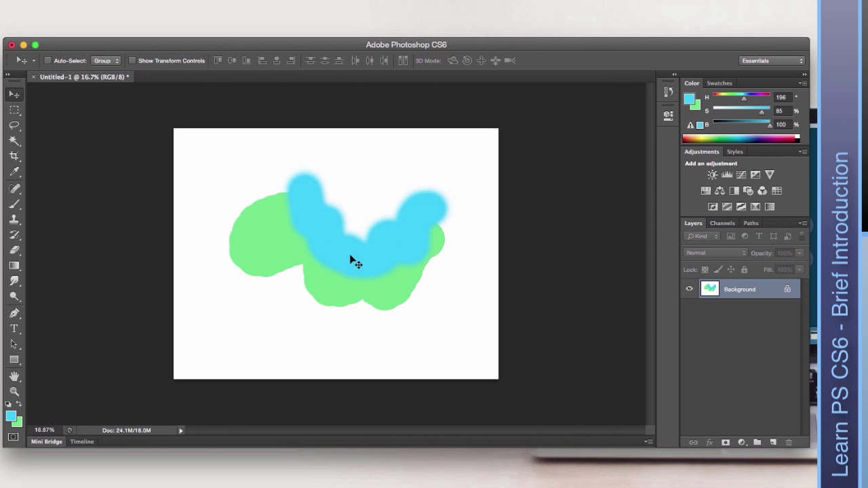The width and height of the screenshot is (868, 488).
Task: Toggle Lock transparent pixels
Action: (x=705, y=270)
